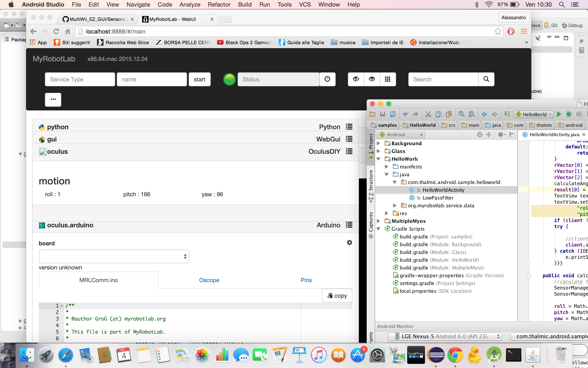Screen dimensions: 588x368
Task: Switch to the Oscope tab
Action: 209,280
